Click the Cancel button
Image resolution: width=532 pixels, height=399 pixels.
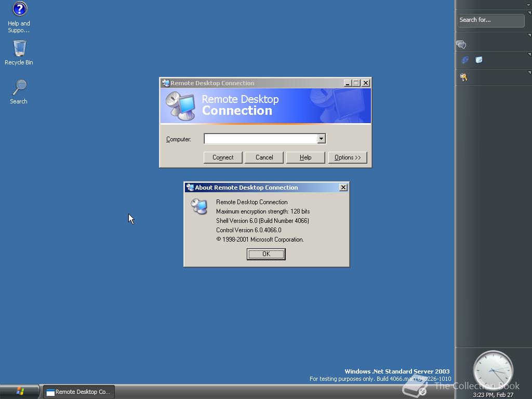[x=264, y=157]
